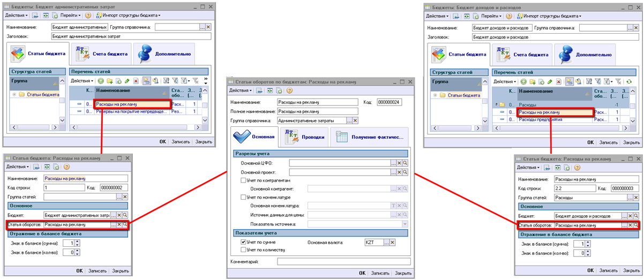Clear the Основная валюта KZT field

click(392, 243)
